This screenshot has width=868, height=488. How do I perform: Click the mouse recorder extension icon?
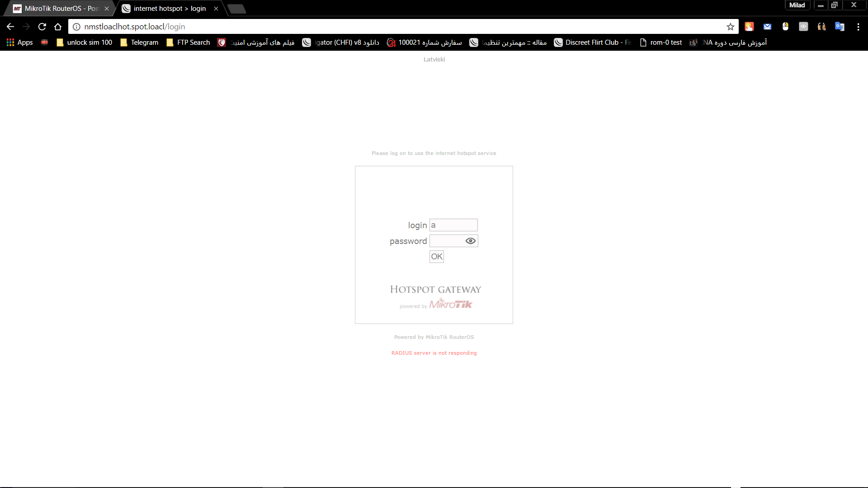coord(786,27)
